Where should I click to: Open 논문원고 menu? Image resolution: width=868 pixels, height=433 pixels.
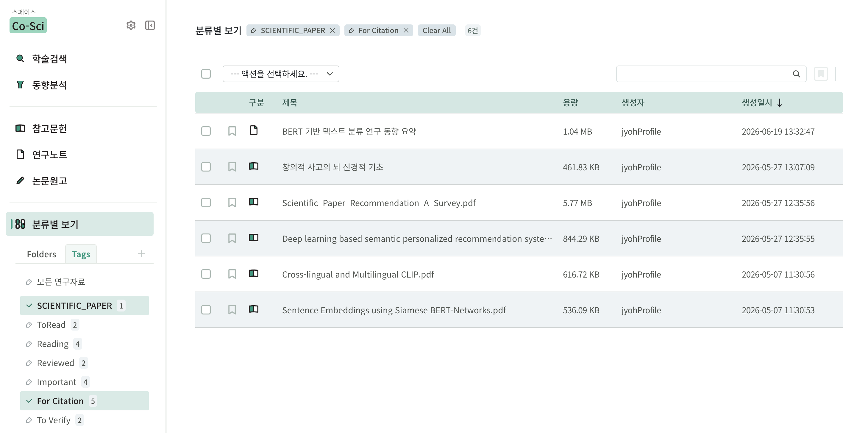(x=49, y=181)
